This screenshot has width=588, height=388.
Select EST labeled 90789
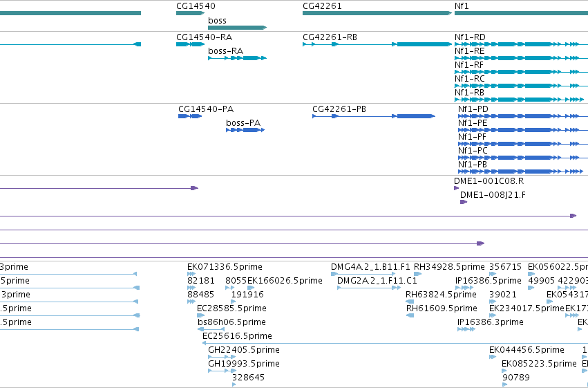click(x=505, y=385)
